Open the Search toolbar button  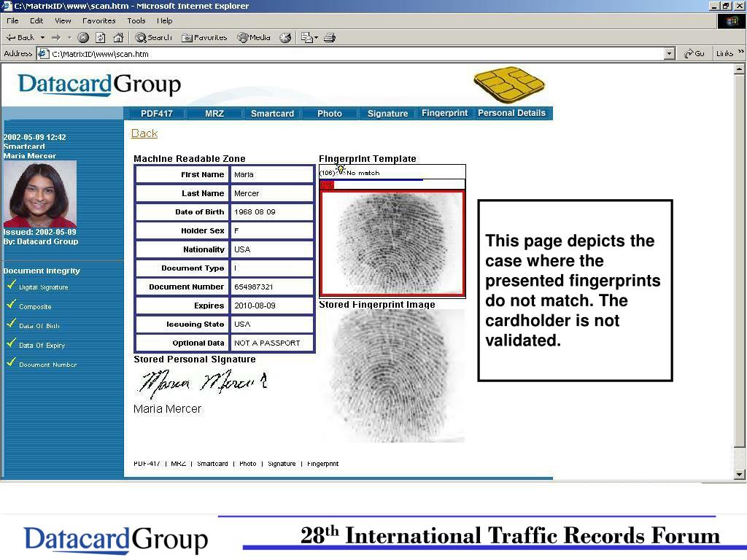153,38
